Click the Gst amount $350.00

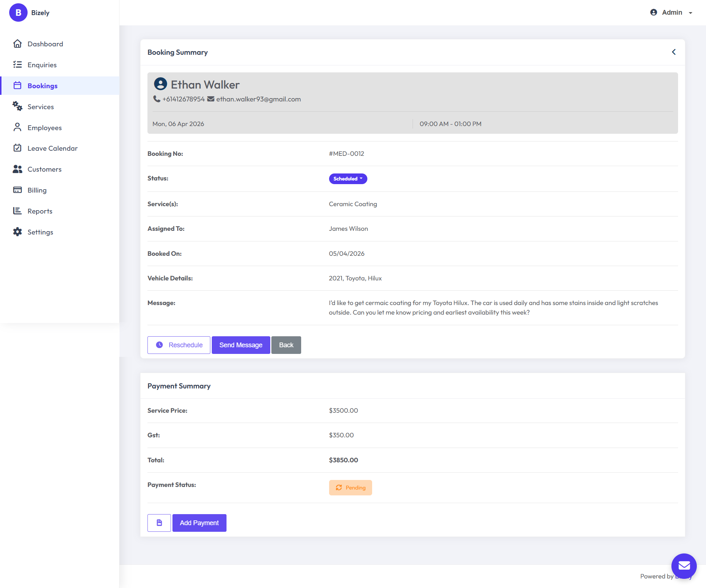[x=341, y=435]
